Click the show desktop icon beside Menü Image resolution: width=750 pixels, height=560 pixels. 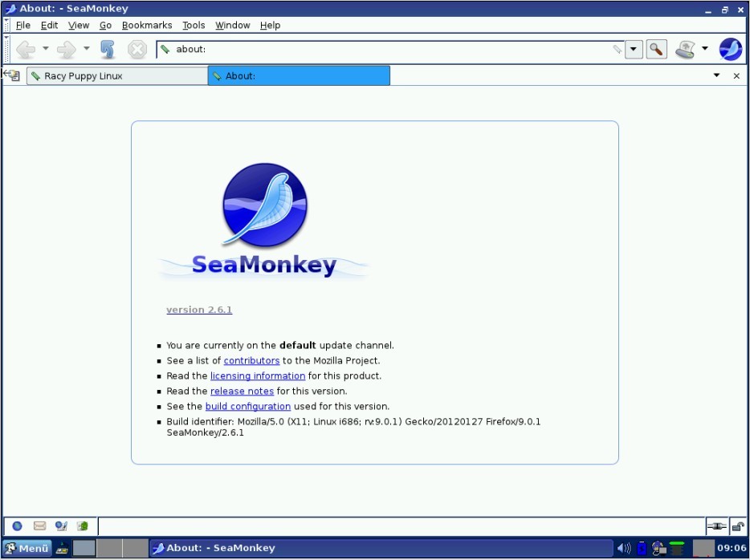62,549
